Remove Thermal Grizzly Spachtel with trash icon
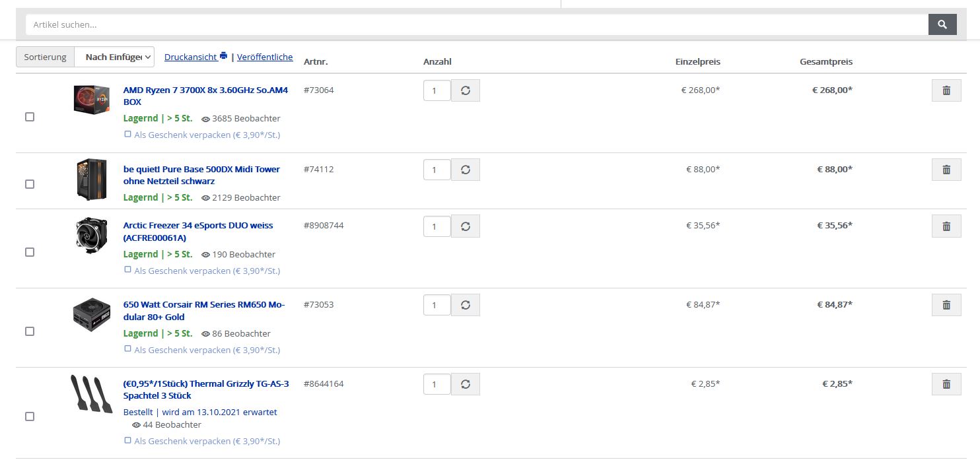This screenshot has width=980, height=462. pyautogui.click(x=946, y=384)
